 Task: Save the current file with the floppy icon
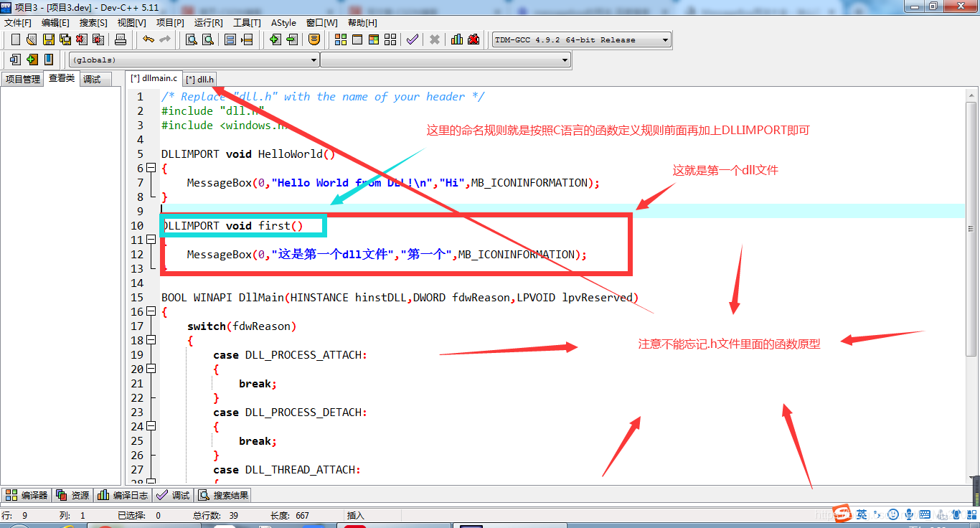click(49, 39)
